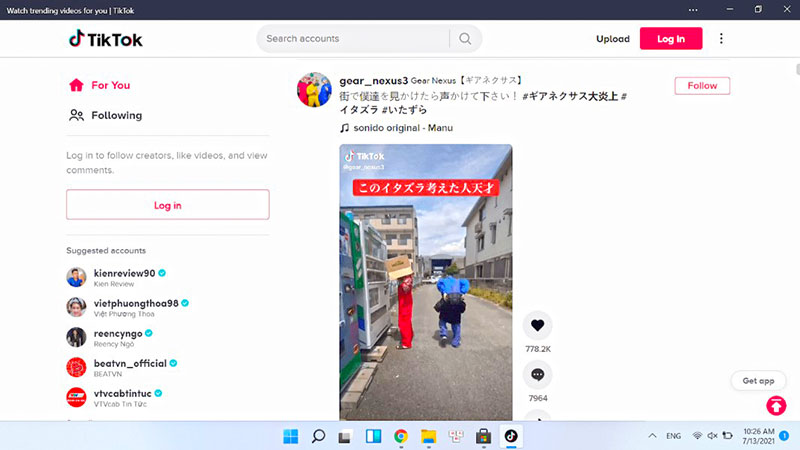Click the red Log in button in header

click(x=671, y=39)
